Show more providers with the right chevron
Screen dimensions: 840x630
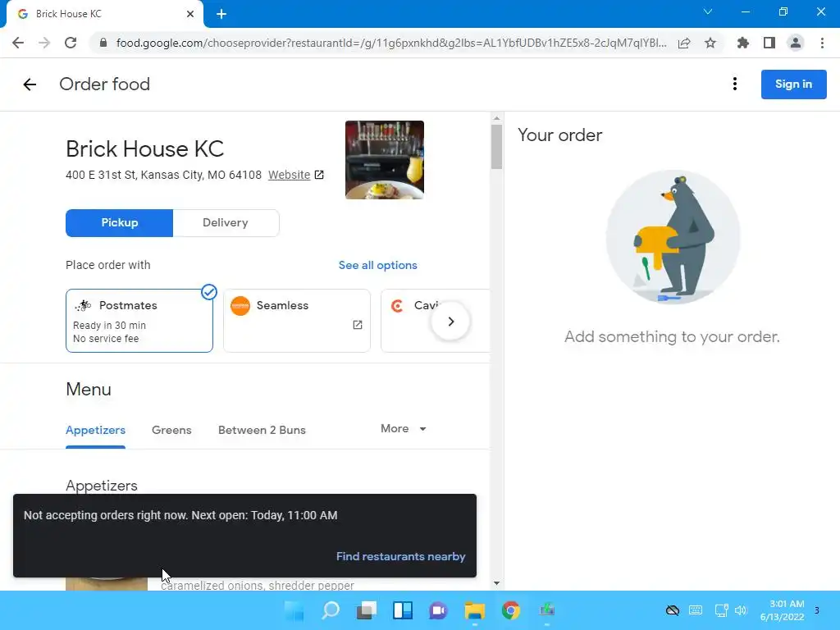(x=451, y=322)
